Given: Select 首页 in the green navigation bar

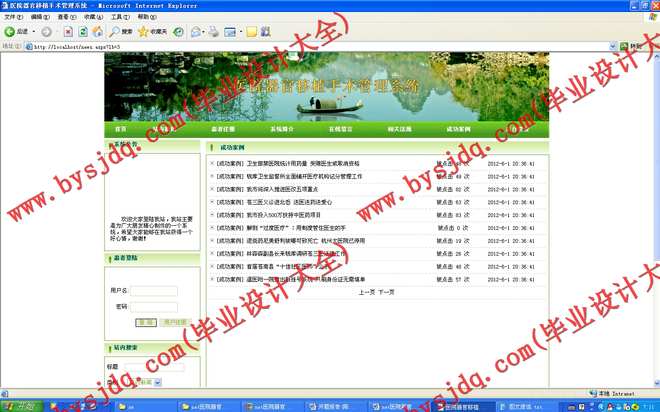Looking at the screenshot, I should coord(121,129).
